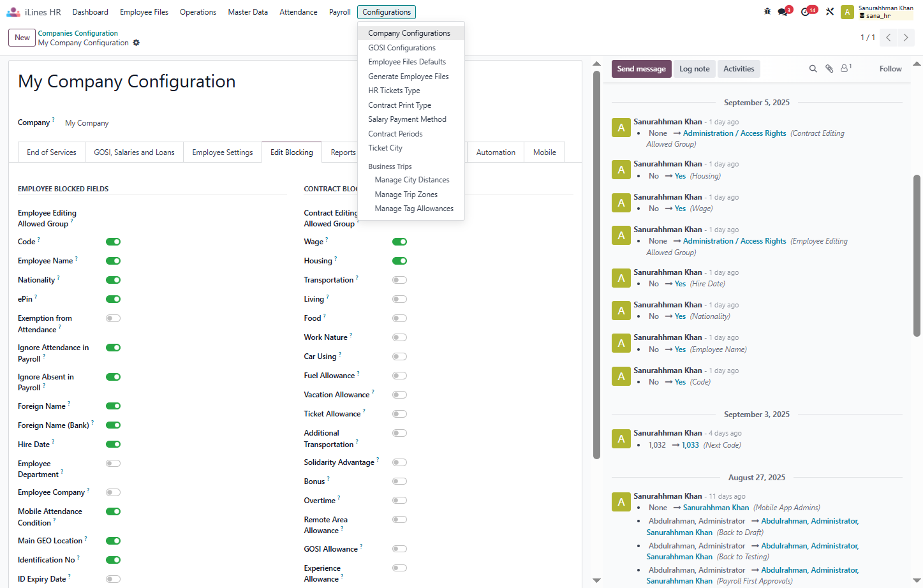Open Manage Trip Zones menu item
Viewport: 923px width, 588px height.
coord(411,195)
